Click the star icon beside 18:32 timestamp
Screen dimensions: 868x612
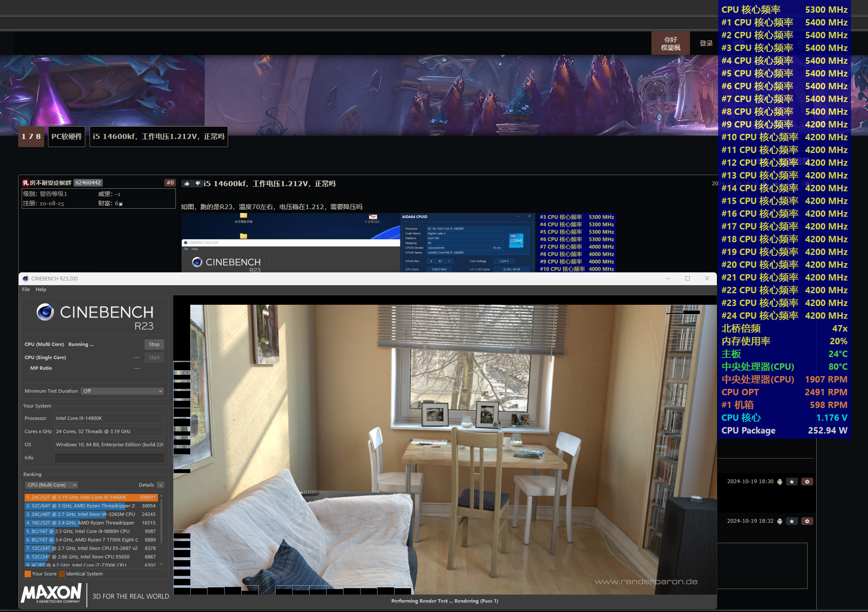792,521
